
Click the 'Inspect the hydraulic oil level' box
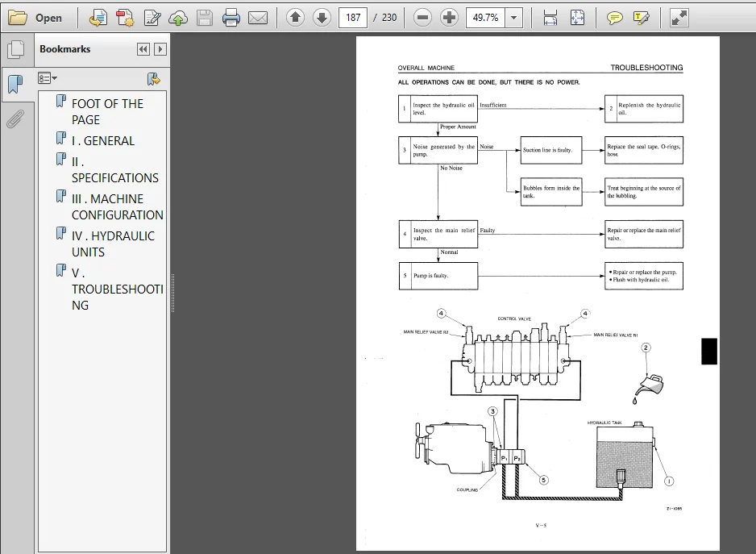click(438, 109)
